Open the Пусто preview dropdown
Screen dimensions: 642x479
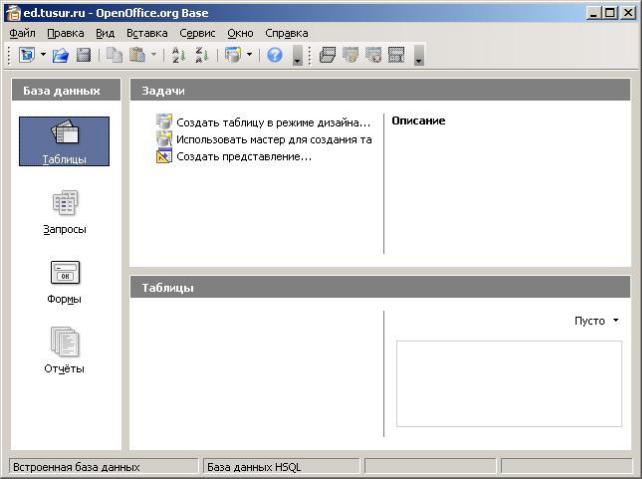point(597,321)
